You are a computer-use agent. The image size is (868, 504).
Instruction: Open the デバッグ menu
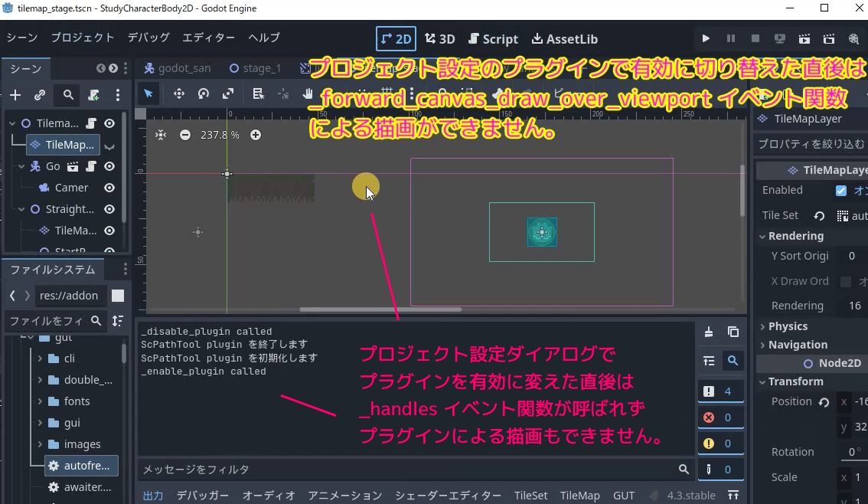point(148,38)
